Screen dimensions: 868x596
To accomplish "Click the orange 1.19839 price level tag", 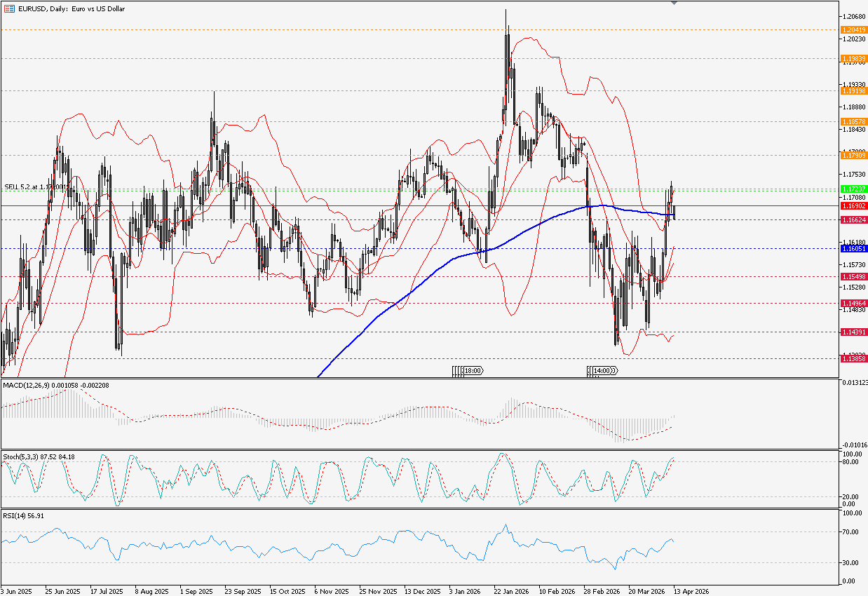I will (853, 59).
